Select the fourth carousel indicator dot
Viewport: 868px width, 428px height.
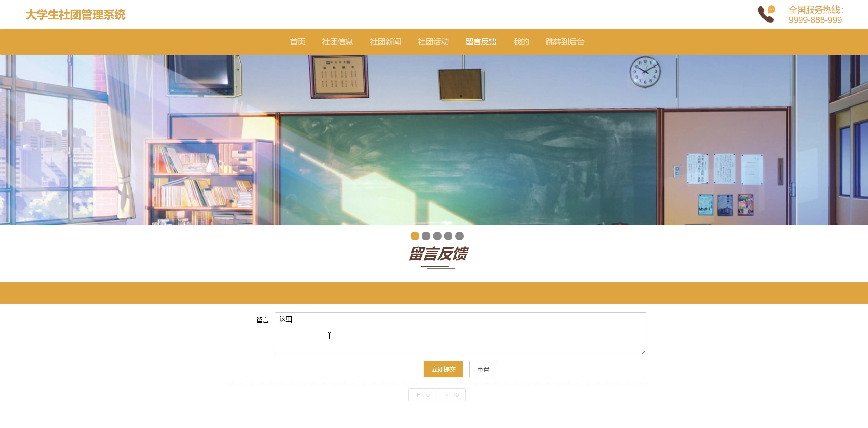(x=448, y=236)
